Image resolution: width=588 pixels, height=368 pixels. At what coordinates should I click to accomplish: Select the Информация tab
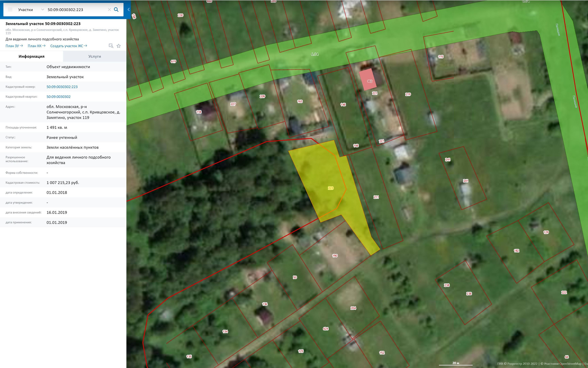click(32, 56)
